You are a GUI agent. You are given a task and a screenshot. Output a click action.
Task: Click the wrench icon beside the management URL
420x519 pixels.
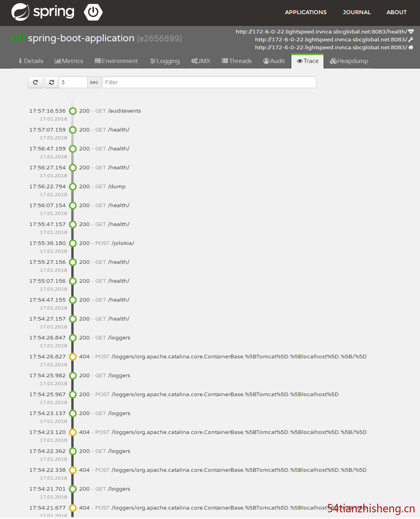(x=411, y=39)
